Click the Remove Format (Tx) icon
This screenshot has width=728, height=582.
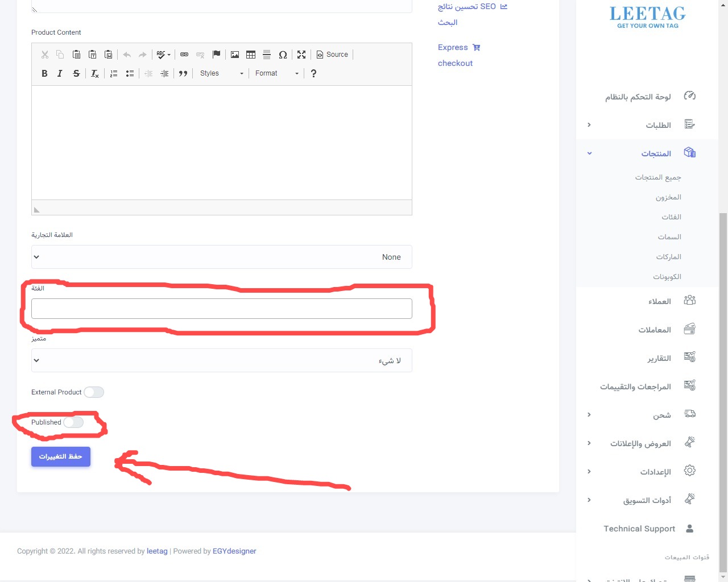pos(94,73)
